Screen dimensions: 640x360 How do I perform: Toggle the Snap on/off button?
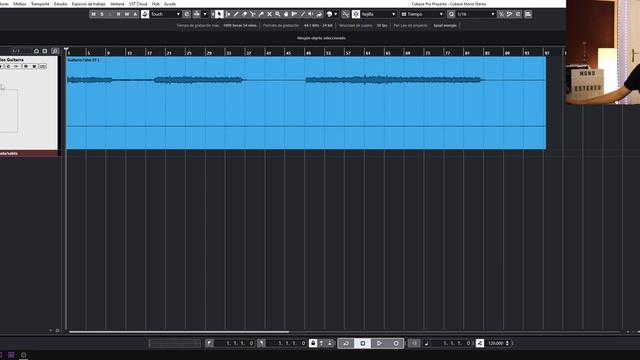(356, 14)
